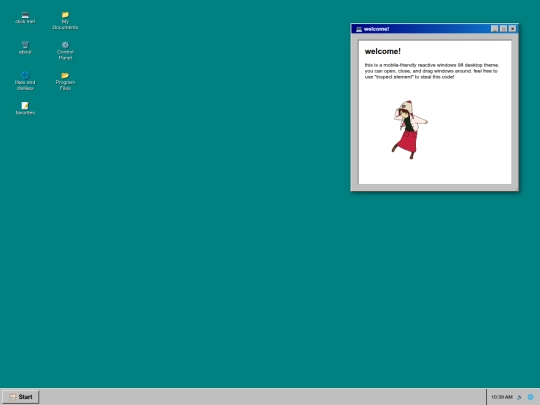Screen dimensions: 540x405
Task: Maximize the welcome! window
Action: coord(503,29)
